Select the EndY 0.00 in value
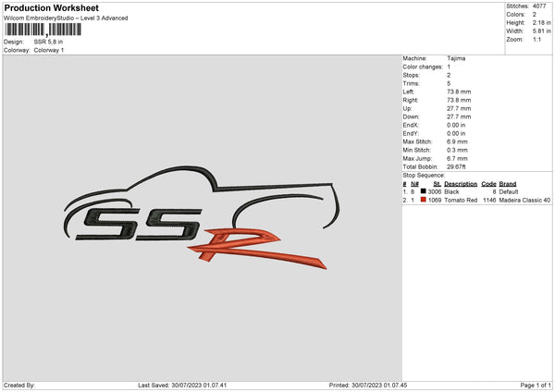 [456, 134]
